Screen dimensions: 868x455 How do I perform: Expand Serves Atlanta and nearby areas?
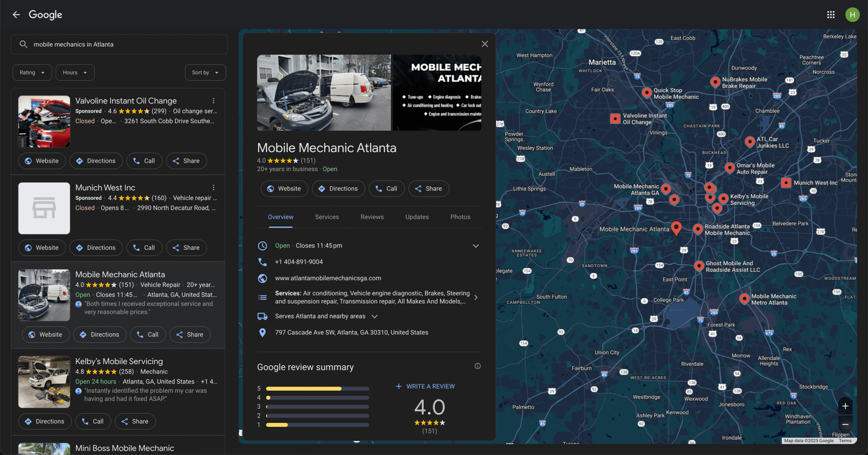tap(374, 316)
